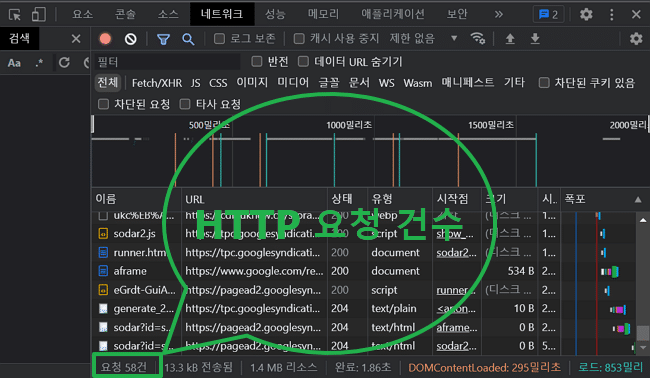Toggle the device toolbar icon
This screenshot has width=650, height=378.
click(39, 15)
